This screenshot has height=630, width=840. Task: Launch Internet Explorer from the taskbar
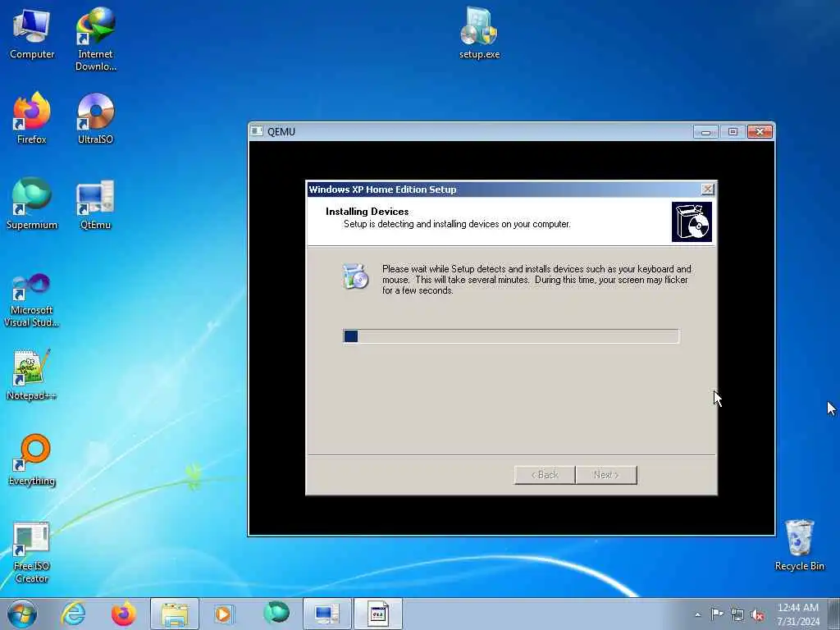click(73, 614)
